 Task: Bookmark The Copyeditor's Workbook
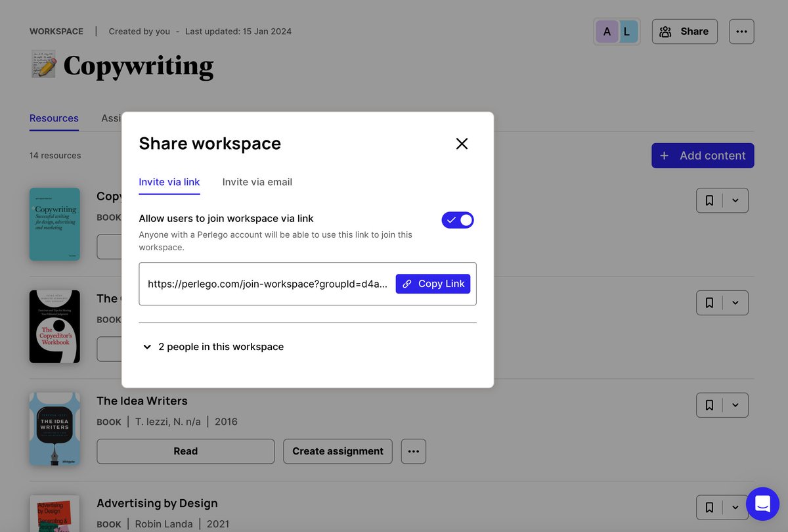709,303
